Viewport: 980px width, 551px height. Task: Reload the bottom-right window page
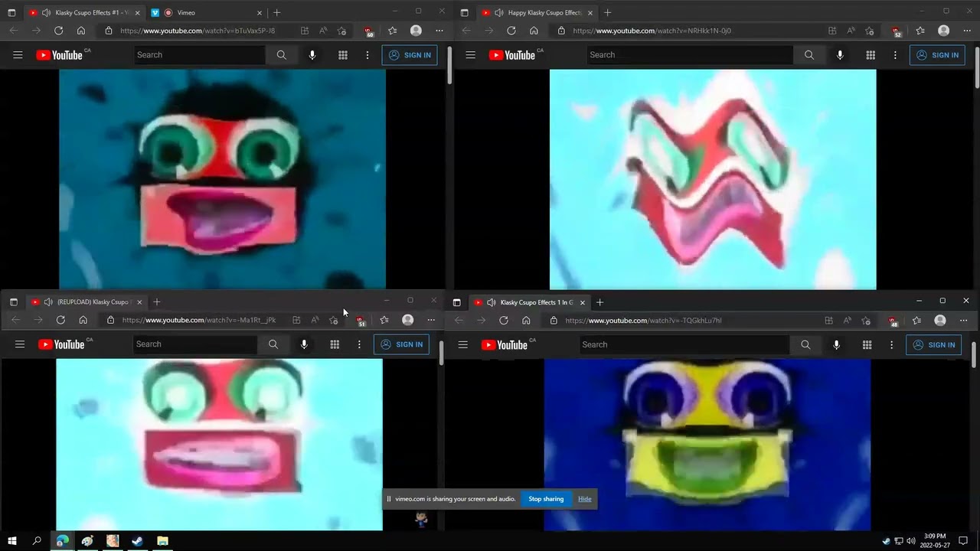[504, 321]
